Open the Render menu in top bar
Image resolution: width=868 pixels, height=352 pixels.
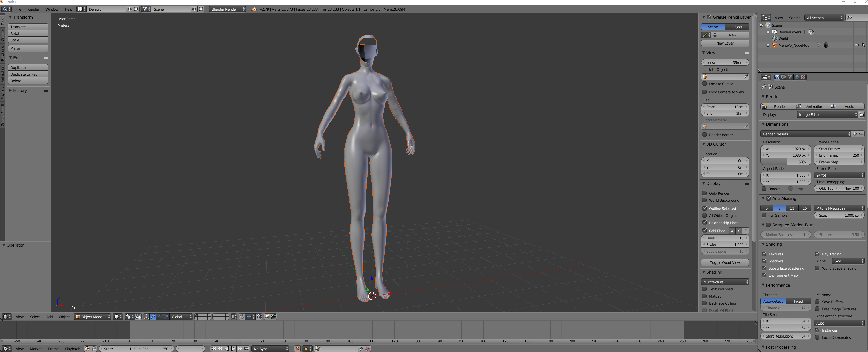tap(33, 9)
